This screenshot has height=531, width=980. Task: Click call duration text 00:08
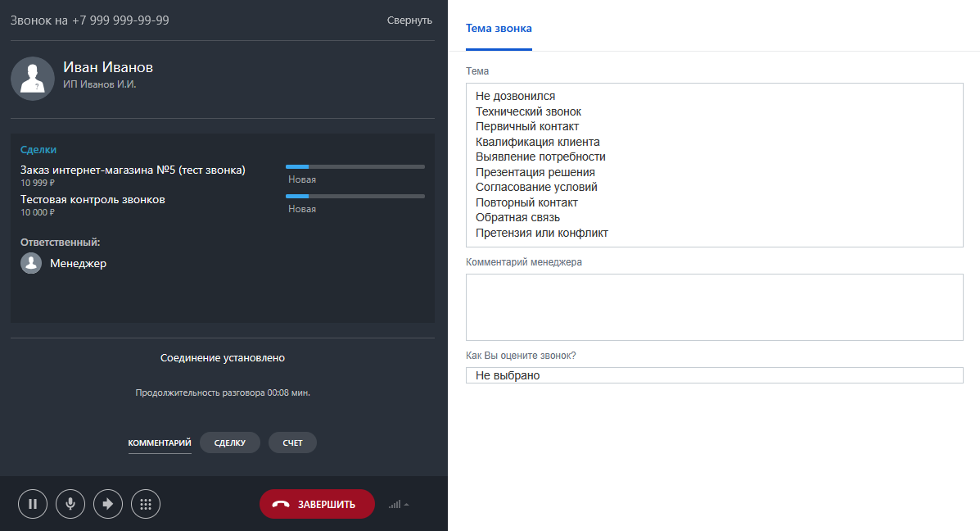click(223, 393)
